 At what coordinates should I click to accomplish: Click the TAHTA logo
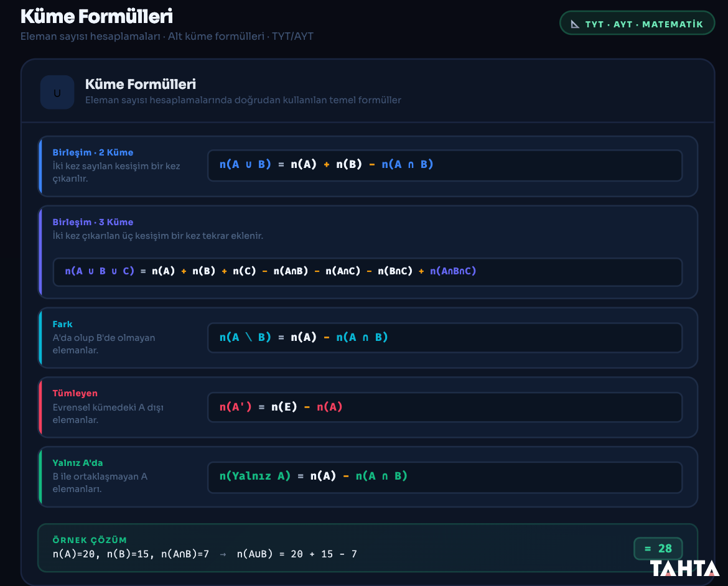point(684,569)
